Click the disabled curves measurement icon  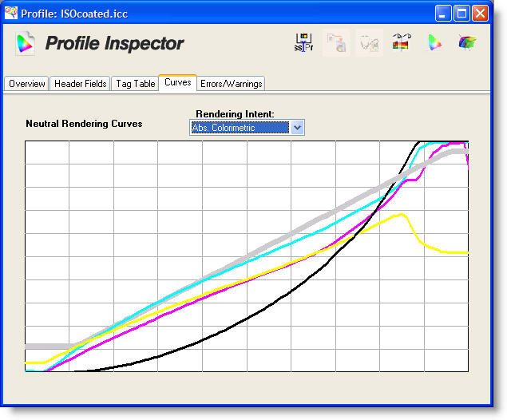(368, 43)
